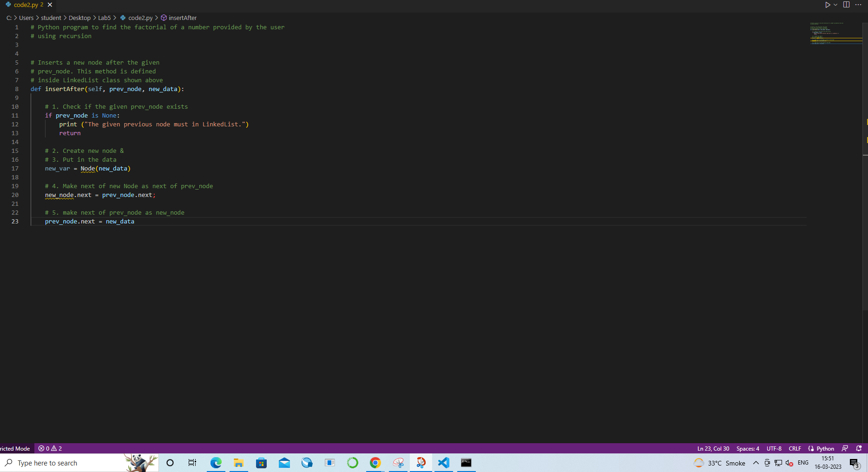Change encoding UTF-8 in status bar

pos(774,448)
